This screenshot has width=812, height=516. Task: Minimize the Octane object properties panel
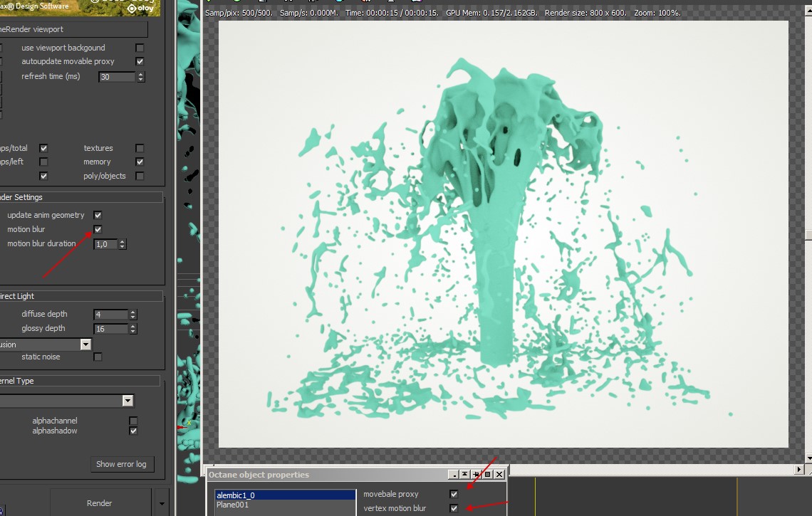(454, 475)
